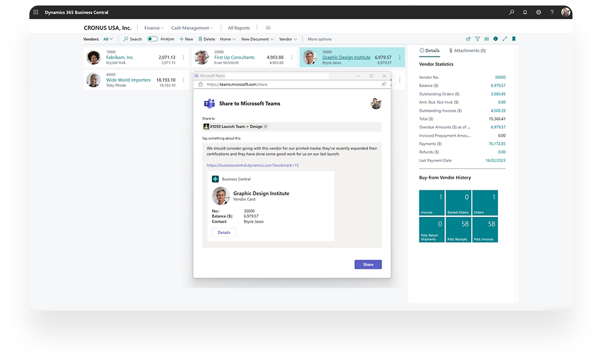This screenshot has height=364, width=602.
Task: Open the New Document dropdown
Action: tap(257, 39)
